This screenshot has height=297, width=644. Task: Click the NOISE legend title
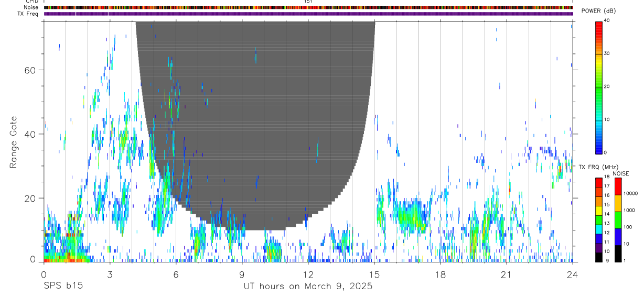(620, 173)
